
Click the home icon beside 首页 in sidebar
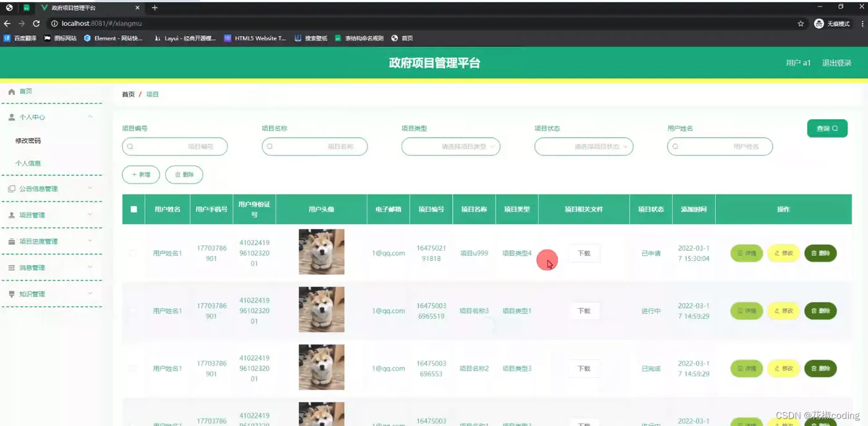[x=11, y=91]
